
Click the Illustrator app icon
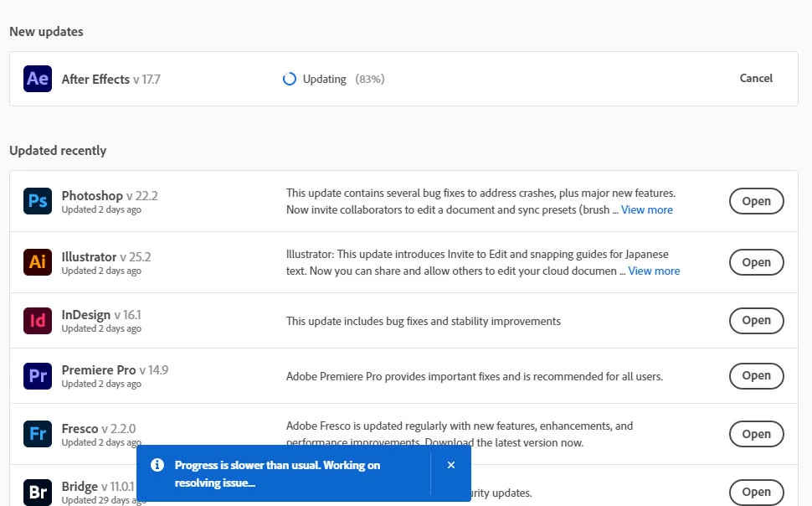point(38,262)
